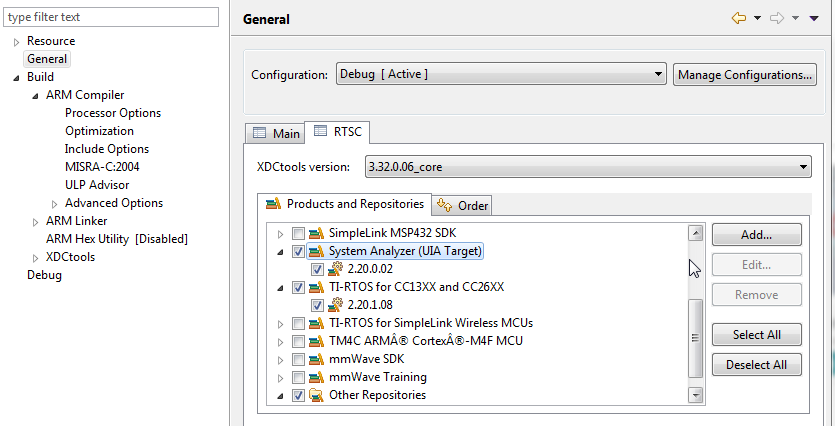Click the forward navigation arrow icon
Image resolution: width=835 pixels, height=426 pixels.
click(776, 18)
